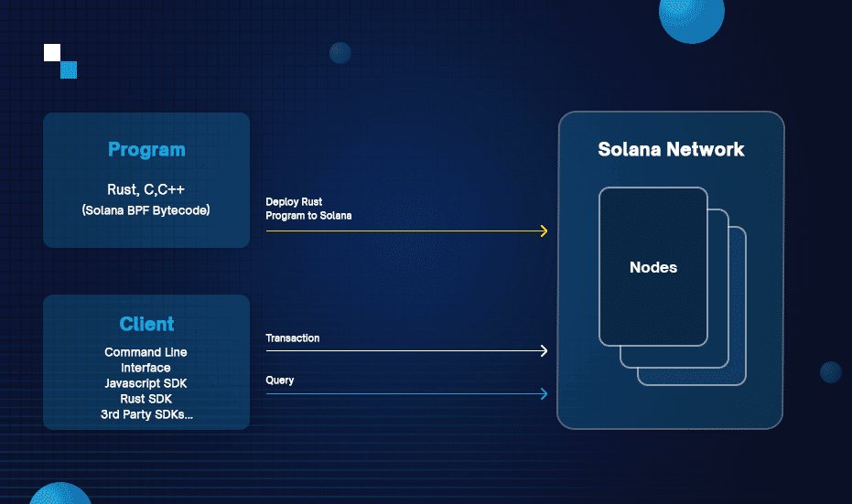Select the Rust, C,C++ text
The height and width of the screenshot is (504, 852).
pyautogui.click(x=146, y=191)
